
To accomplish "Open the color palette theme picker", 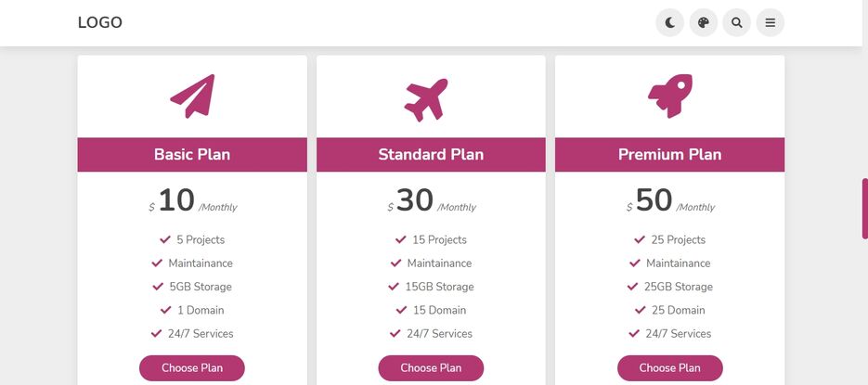I will [x=704, y=22].
